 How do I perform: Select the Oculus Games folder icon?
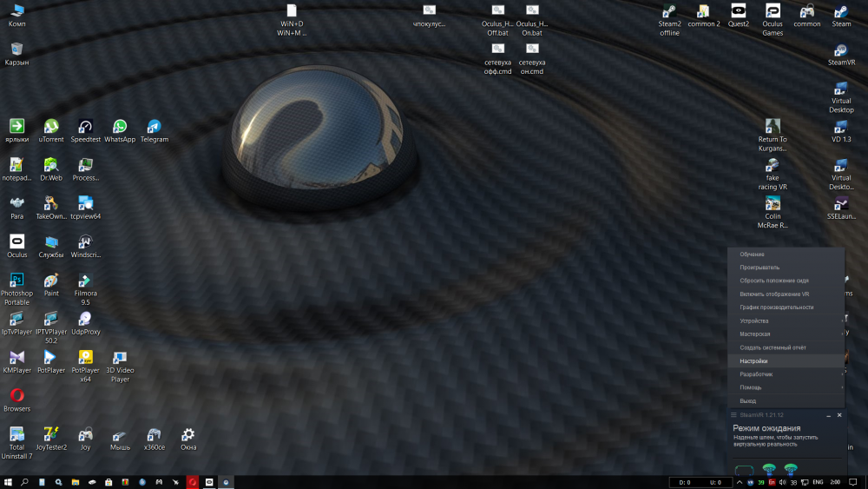(x=773, y=20)
